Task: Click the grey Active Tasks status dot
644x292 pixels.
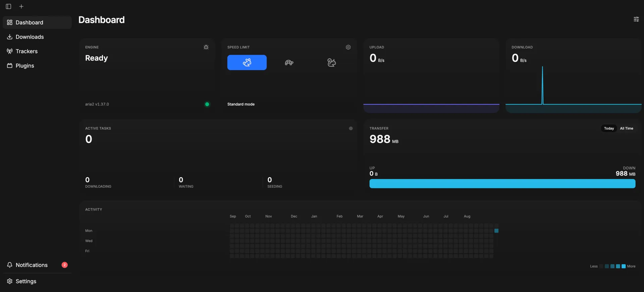Action: coord(351,128)
